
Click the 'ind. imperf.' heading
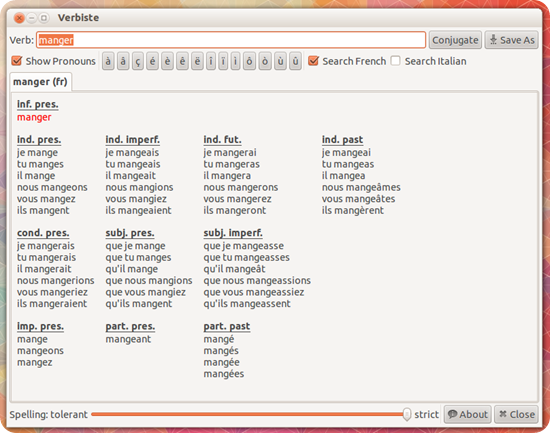[x=133, y=140]
